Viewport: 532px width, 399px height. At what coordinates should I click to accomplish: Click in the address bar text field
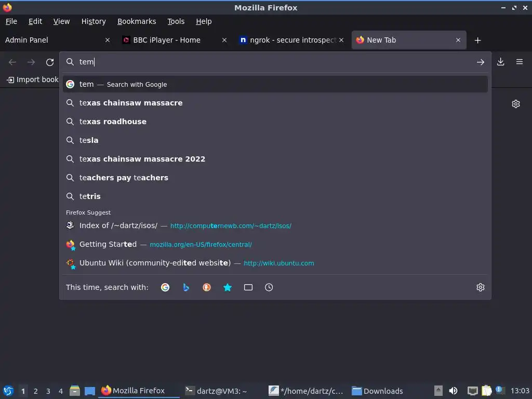coord(275,62)
